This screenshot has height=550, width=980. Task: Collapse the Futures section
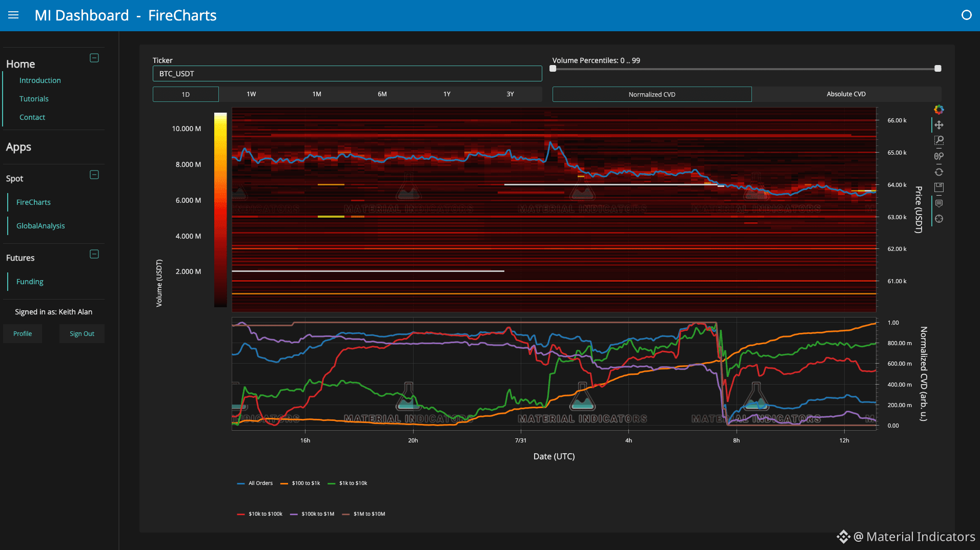click(94, 254)
